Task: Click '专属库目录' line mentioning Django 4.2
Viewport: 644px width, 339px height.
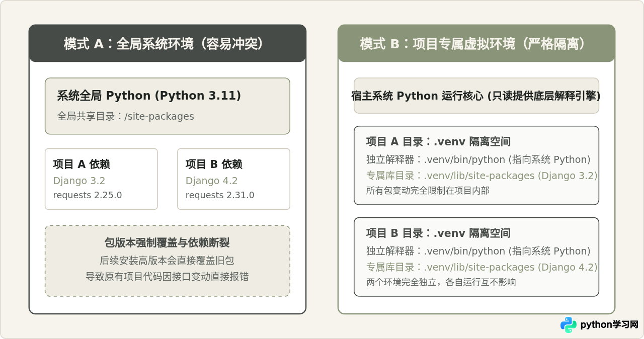Action: (x=481, y=267)
